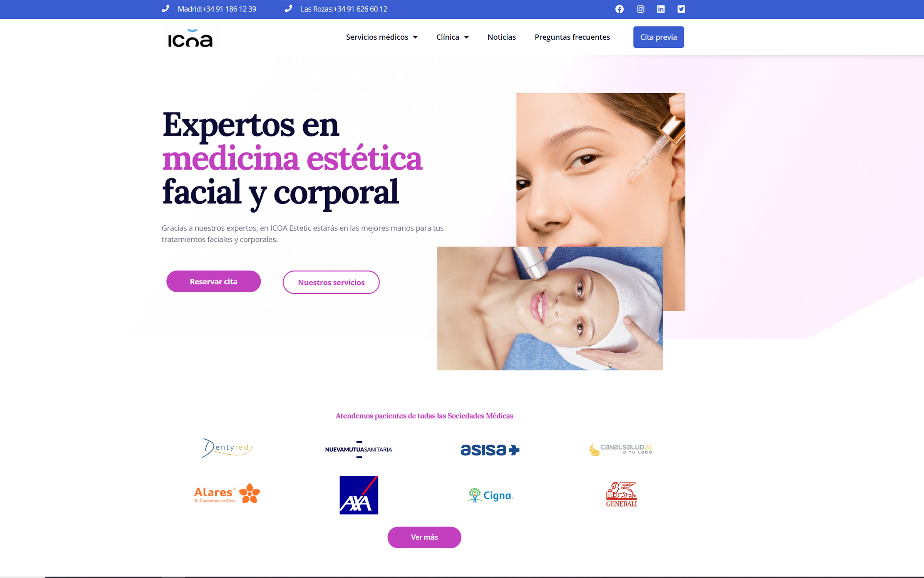Click the facial treatment photo thumbnail
The width and height of the screenshot is (924, 578).
pyautogui.click(x=550, y=308)
